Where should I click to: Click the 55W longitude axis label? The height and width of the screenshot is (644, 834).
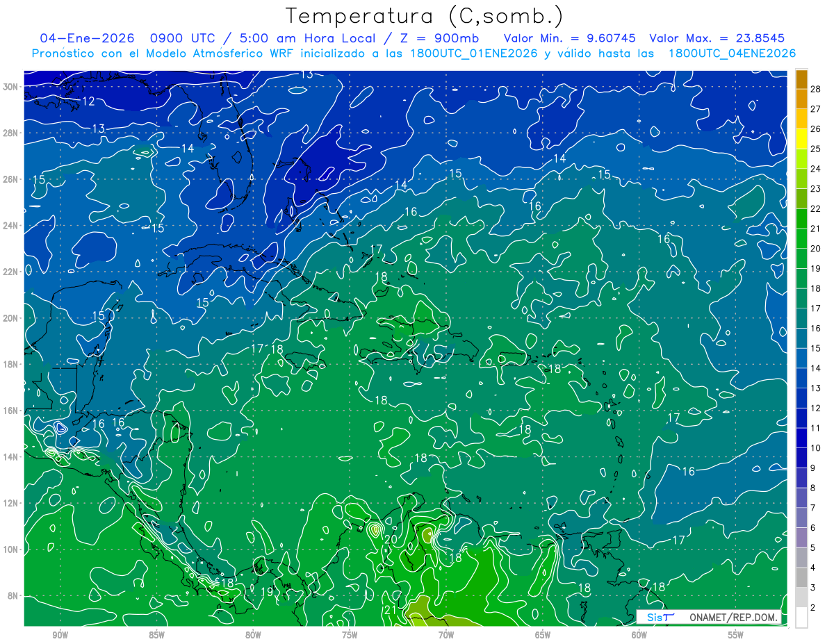[x=736, y=636]
